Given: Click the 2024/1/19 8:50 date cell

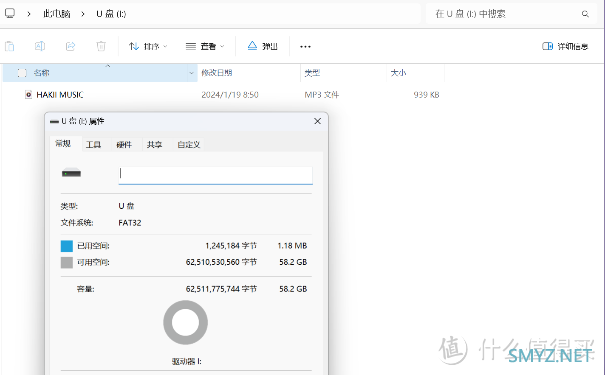Looking at the screenshot, I should click(x=230, y=95).
